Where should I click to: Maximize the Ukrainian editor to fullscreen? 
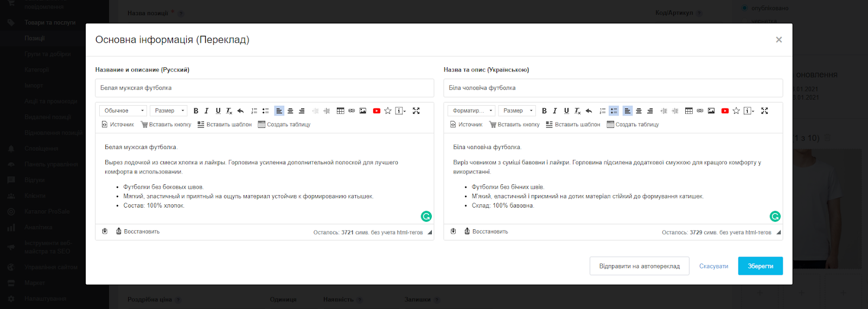(x=764, y=111)
